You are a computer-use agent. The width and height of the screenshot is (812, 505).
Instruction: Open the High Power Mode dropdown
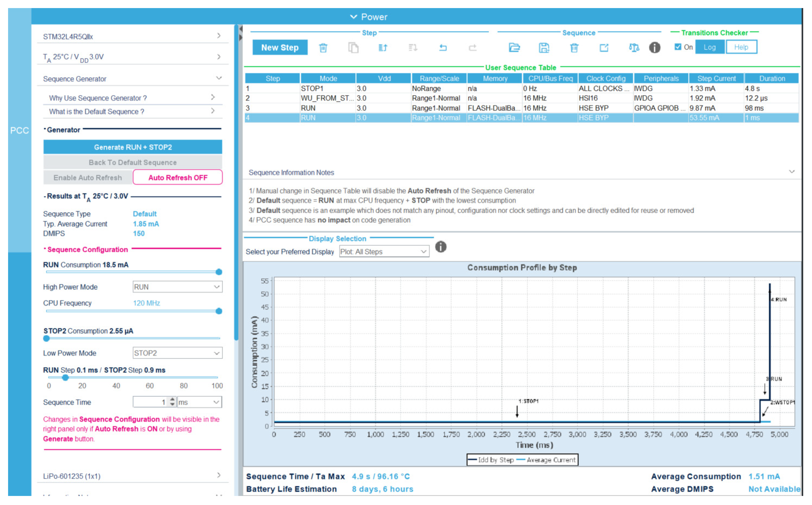(x=177, y=287)
